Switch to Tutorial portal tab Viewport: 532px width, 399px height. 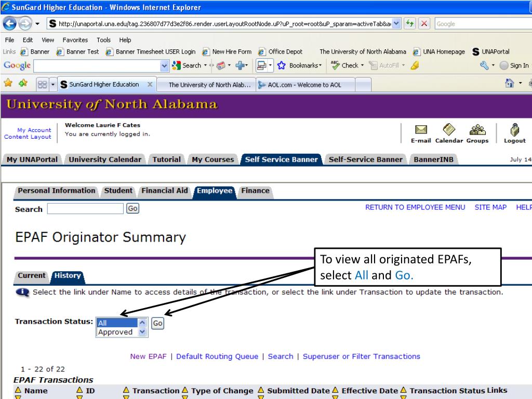coord(167,159)
